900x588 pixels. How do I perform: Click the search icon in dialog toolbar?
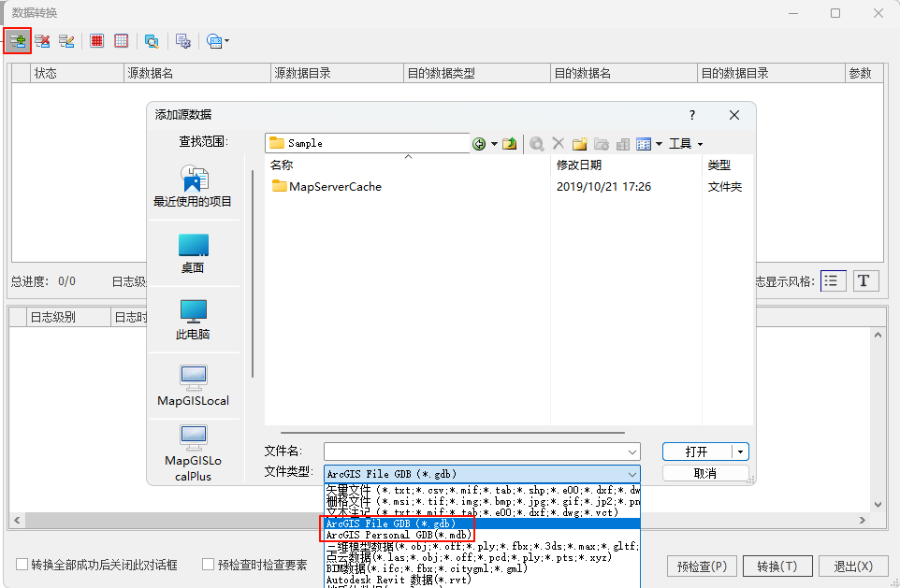tap(537, 143)
